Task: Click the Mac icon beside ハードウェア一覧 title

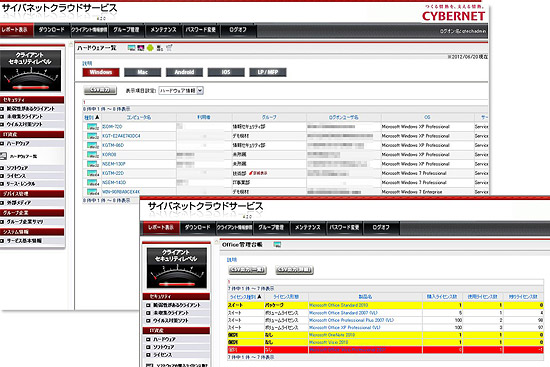Action: [141, 48]
